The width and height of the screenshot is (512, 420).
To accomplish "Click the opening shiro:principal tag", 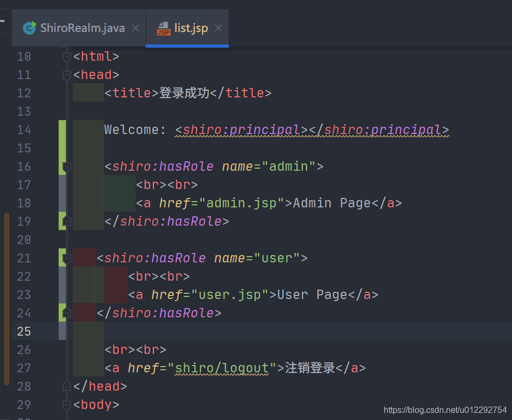I will (x=241, y=130).
